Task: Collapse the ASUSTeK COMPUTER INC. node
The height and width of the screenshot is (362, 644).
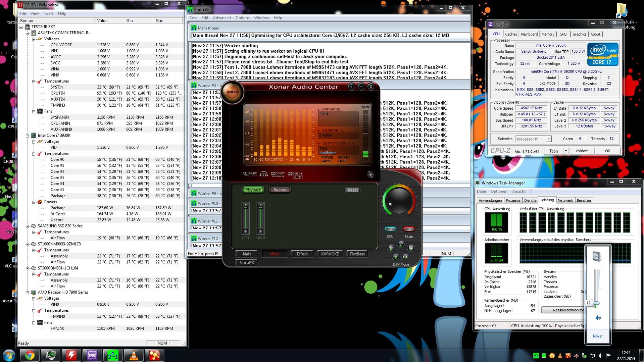Action: click(28, 33)
